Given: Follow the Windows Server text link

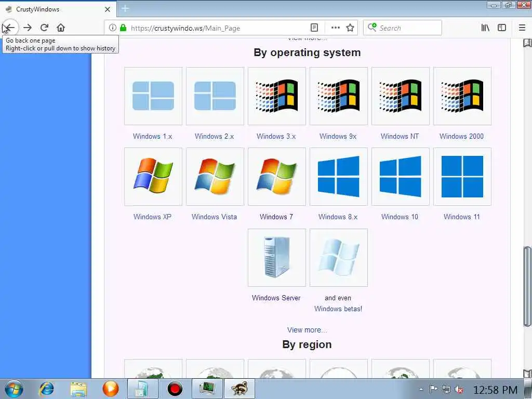Looking at the screenshot, I should pyautogui.click(x=276, y=298).
